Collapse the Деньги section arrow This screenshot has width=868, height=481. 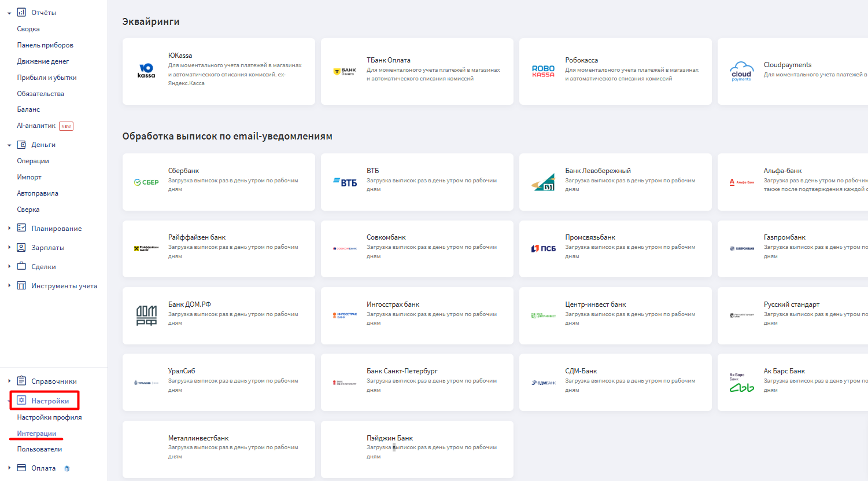[x=9, y=145]
